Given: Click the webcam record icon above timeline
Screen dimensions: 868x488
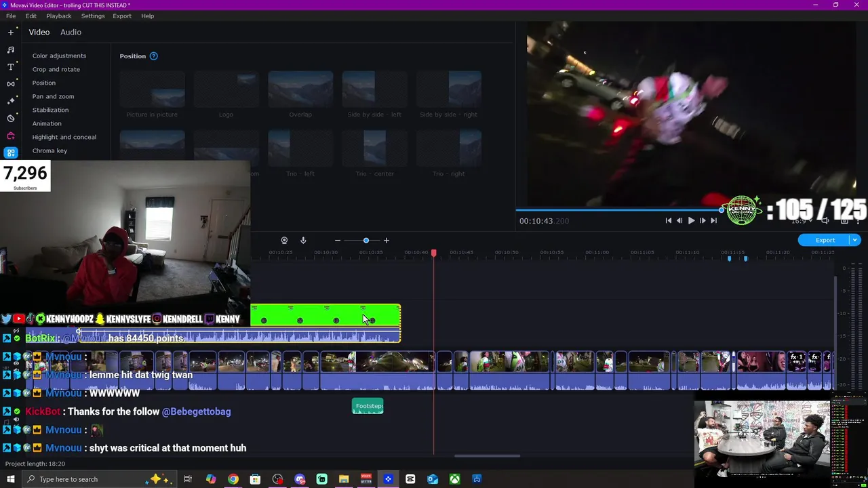Looking at the screenshot, I should pyautogui.click(x=284, y=240).
